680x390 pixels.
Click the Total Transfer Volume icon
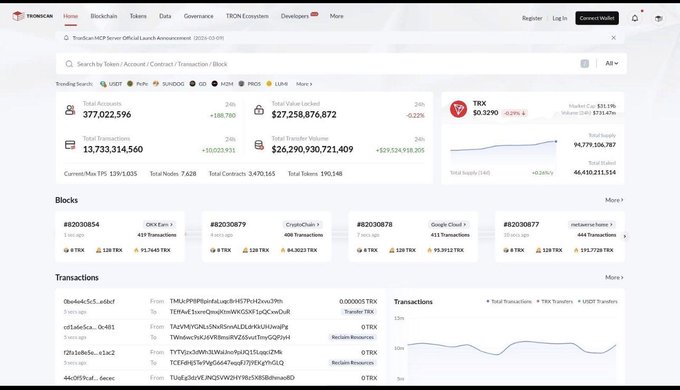(259, 145)
